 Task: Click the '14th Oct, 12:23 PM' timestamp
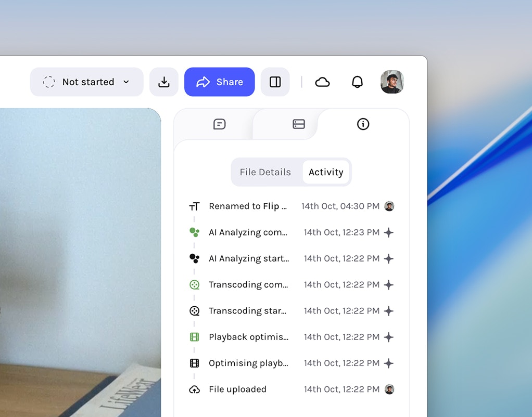[341, 232]
